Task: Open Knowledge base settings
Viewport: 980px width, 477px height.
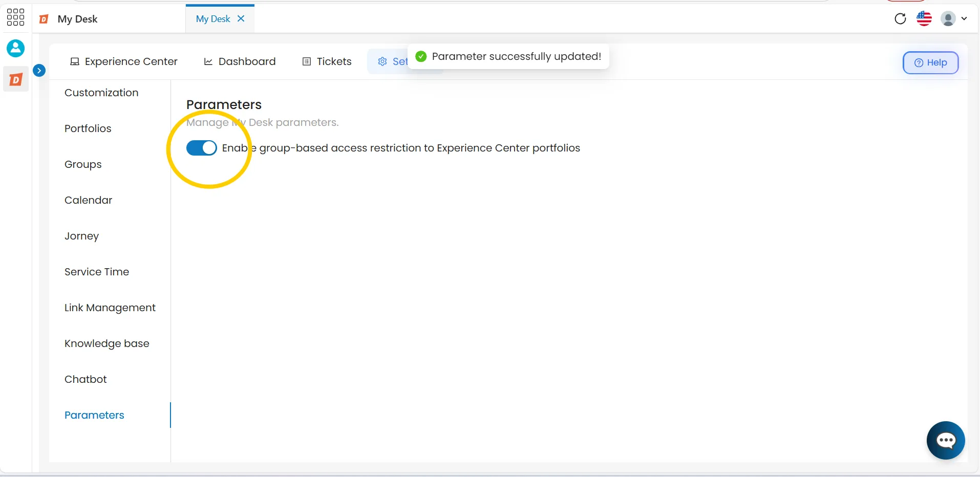Action: (x=107, y=343)
